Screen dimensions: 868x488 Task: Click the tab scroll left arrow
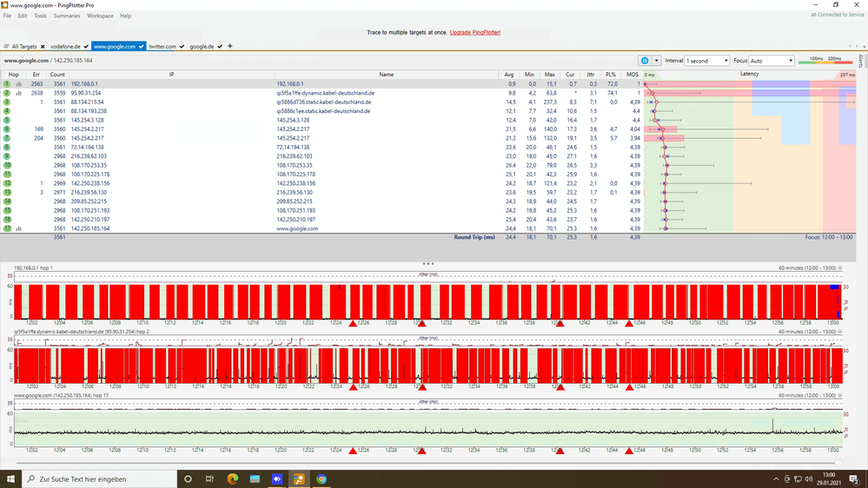coord(851,47)
